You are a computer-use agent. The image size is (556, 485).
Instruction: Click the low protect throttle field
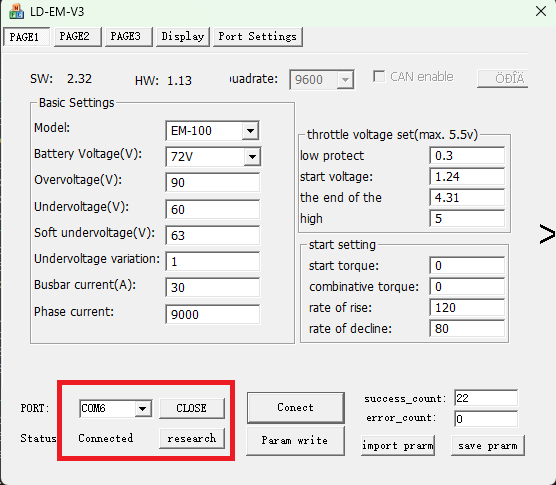(x=467, y=156)
